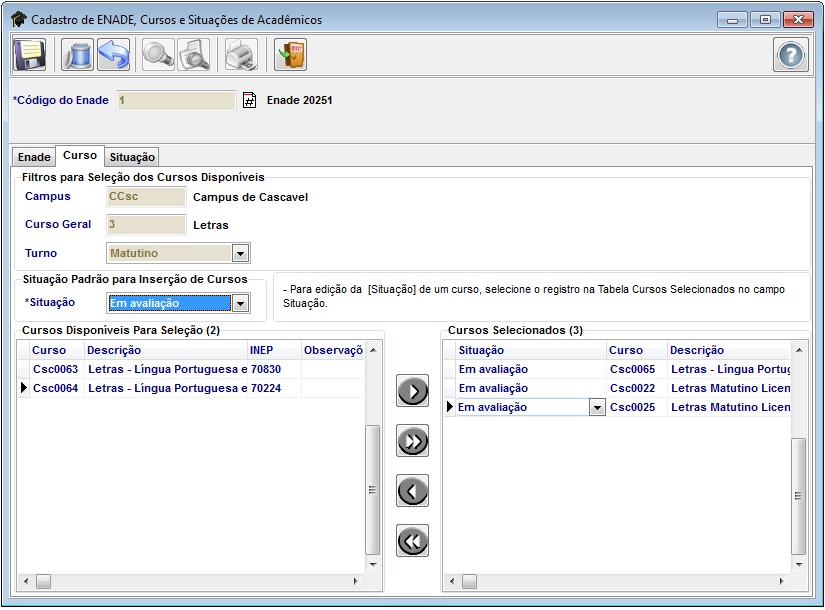The width and height of the screenshot is (825, 610).
Task: Expand the Situação 'Em avaliação' dropdown
Action: click(x=240, y=304)
